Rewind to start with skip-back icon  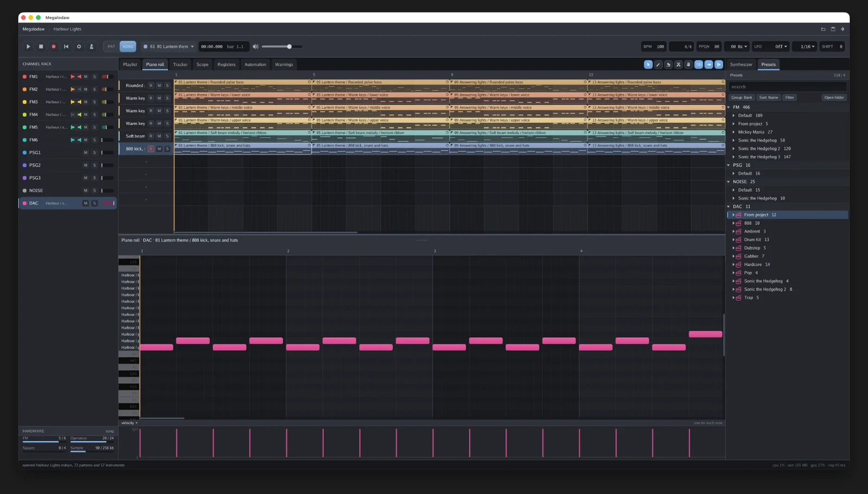(66, 47)
